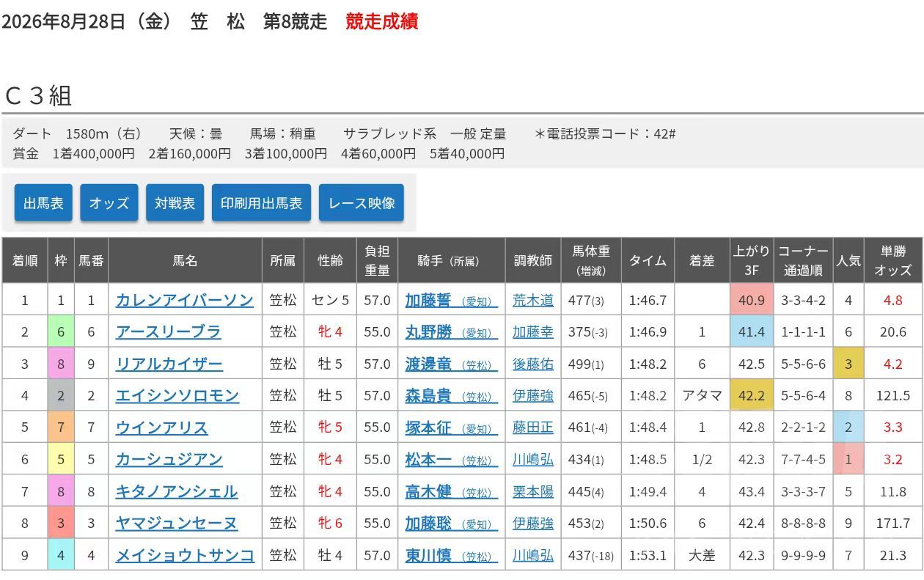Open horse エイシンソロモン link
Screen dimensions: 924x580
(x=177, y=396)
